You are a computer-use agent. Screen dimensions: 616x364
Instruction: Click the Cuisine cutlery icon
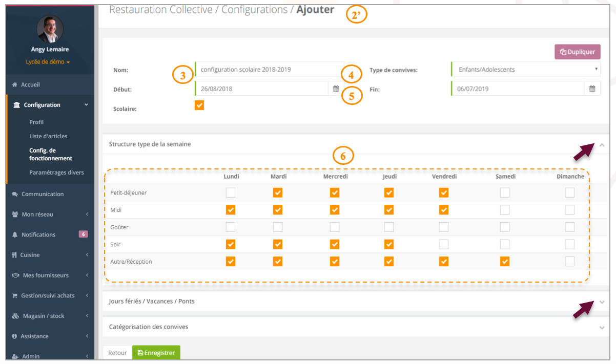click(15, 255)
